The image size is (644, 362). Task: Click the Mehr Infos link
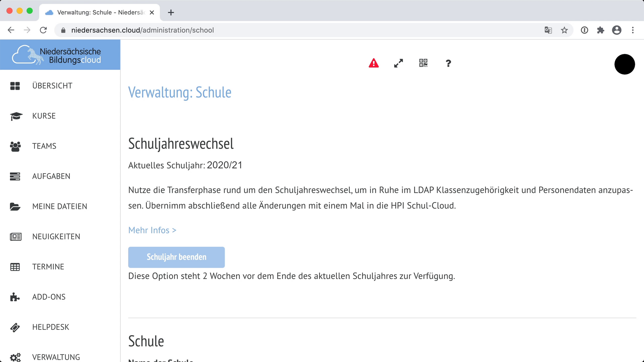[152, 230]
